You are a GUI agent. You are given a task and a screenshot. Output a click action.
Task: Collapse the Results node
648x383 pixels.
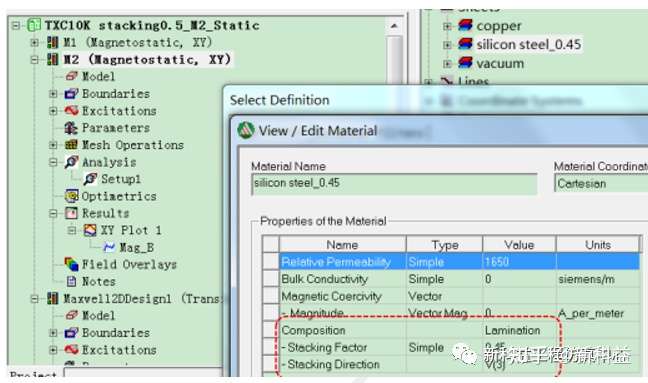pos(53,213)
